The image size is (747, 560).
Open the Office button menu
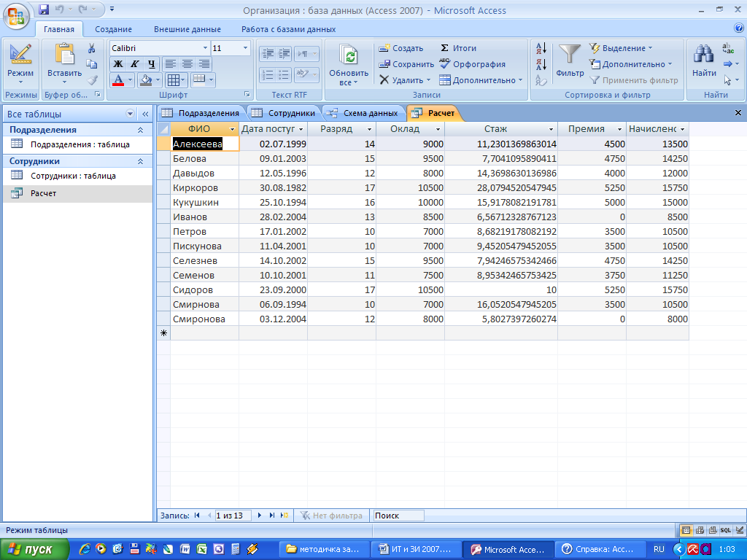coord(16,16)
